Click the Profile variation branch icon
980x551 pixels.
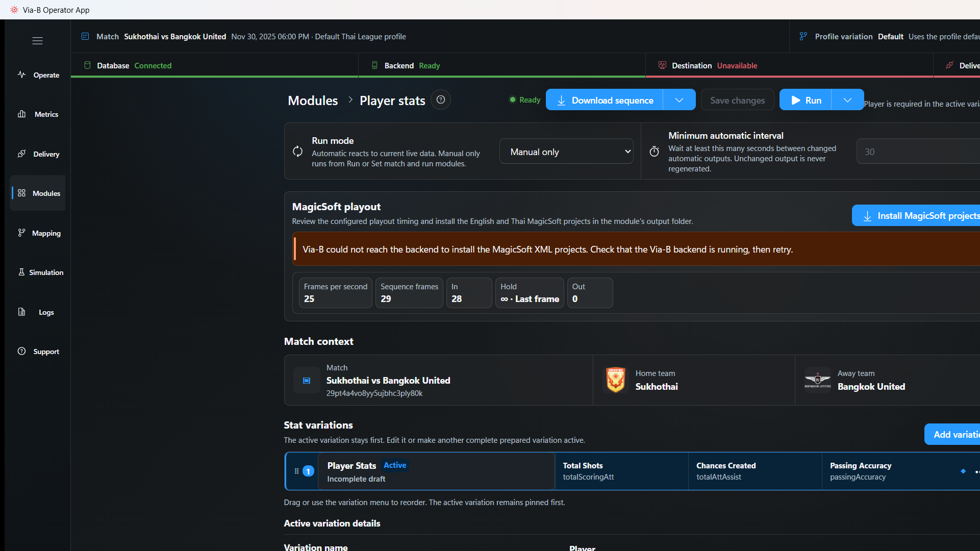(x=803, y=36)
